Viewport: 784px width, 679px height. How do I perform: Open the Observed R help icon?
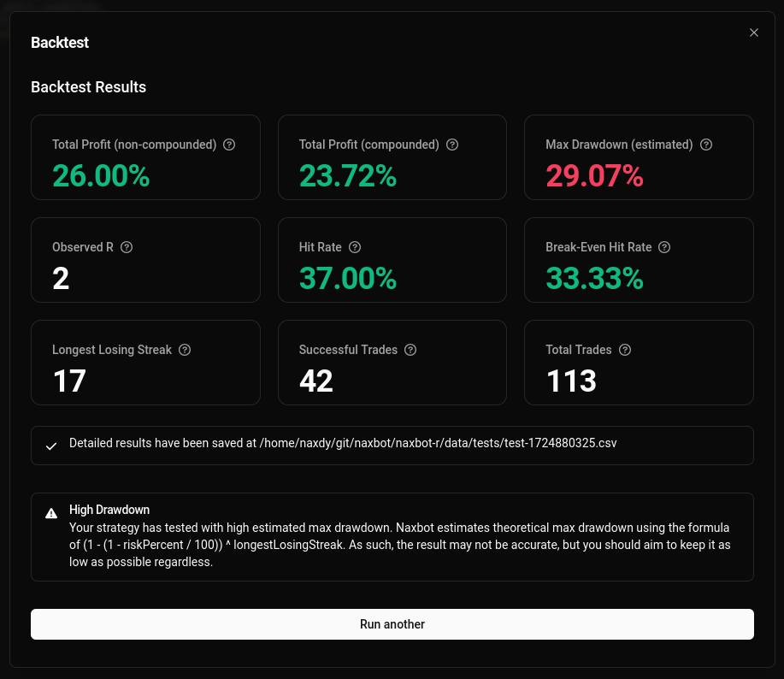(127, 247)
